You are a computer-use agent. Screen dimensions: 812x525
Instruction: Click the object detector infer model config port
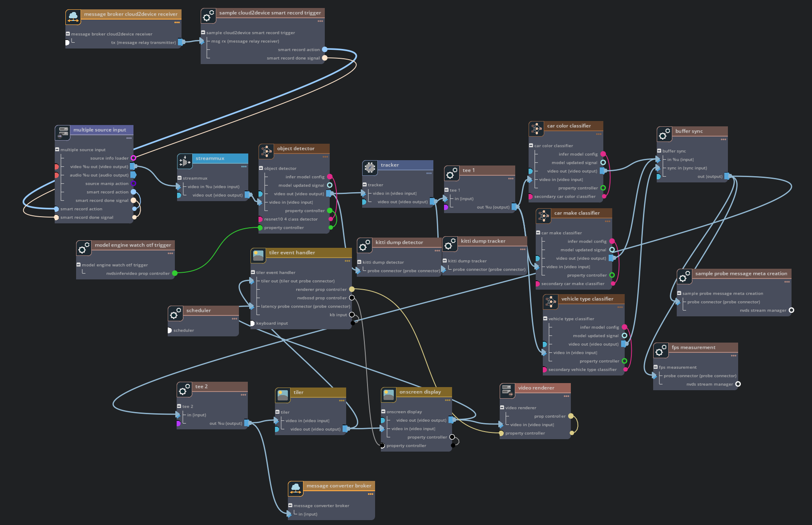pos(330,177)
